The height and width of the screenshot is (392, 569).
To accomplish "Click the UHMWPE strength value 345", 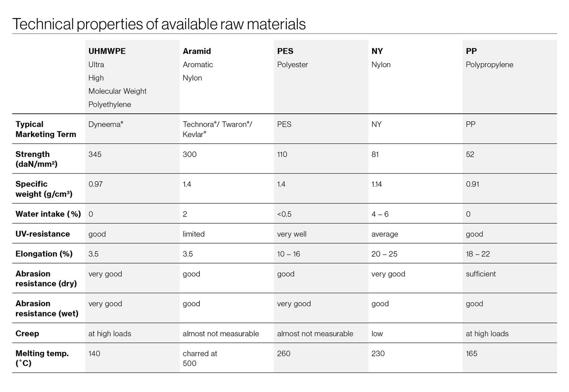I will 95,154.
